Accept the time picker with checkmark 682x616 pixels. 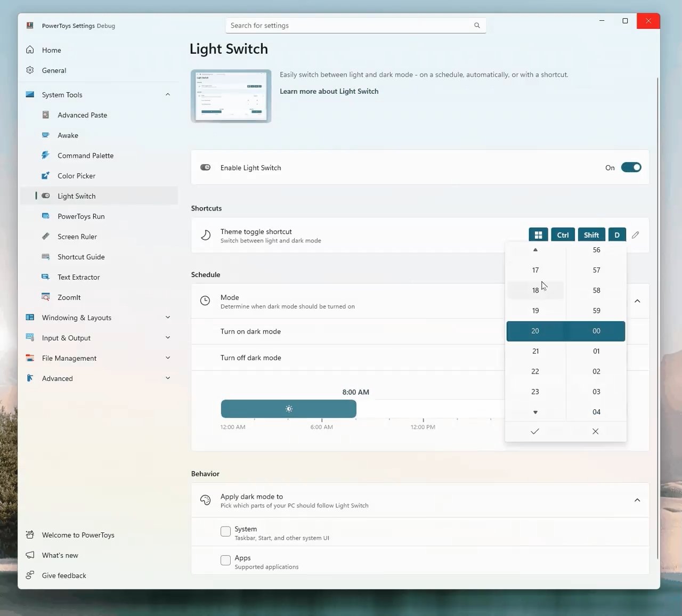[535, 431]
